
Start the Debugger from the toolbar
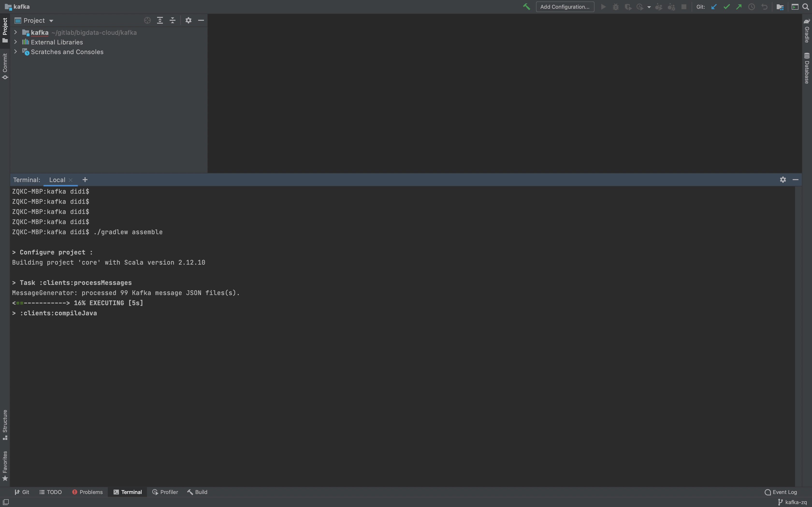click(x=616, y=7)
